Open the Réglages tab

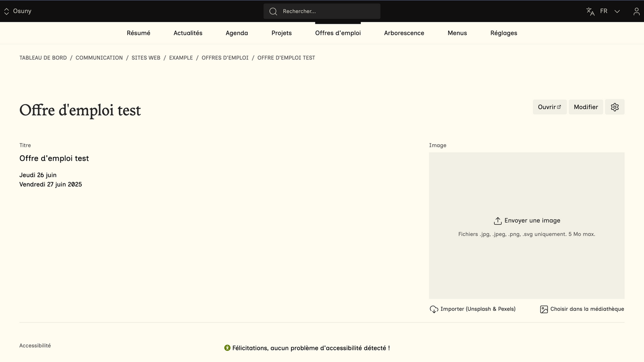[x=504, y=33]
